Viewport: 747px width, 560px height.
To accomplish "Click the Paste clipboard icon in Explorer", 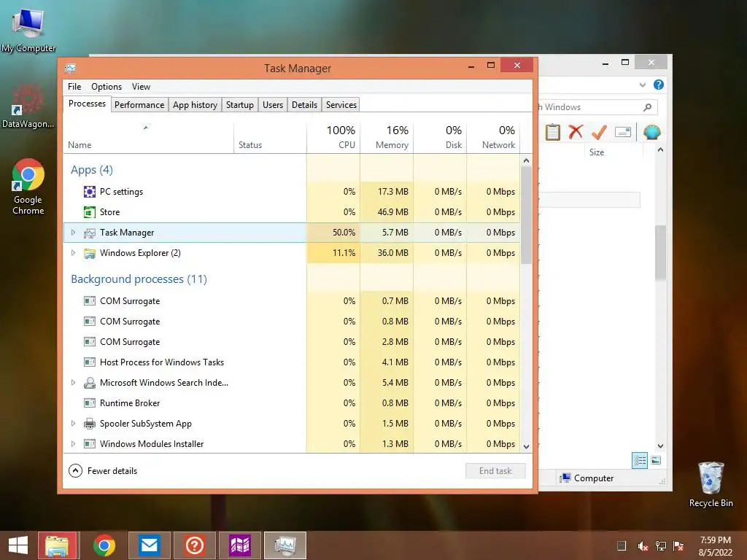I will pyautogui.click(x=552, y=132).
